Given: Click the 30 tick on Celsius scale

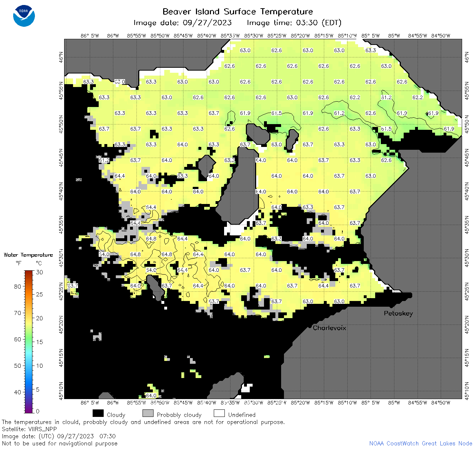Looking at the screenshot, I should pyautogui.click(x=40, y=272).
